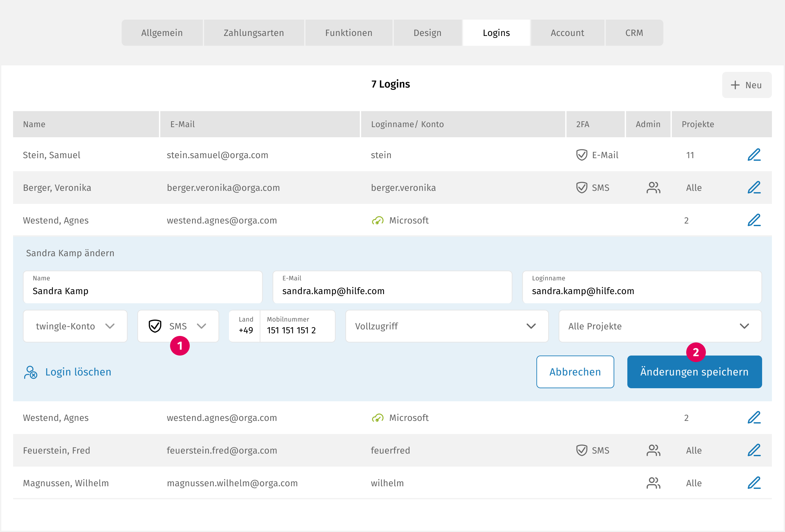This screenshot has width=785, height=532.
Task: Expand the Alle Projekte dropdown
Action: (x=660, y=326)
